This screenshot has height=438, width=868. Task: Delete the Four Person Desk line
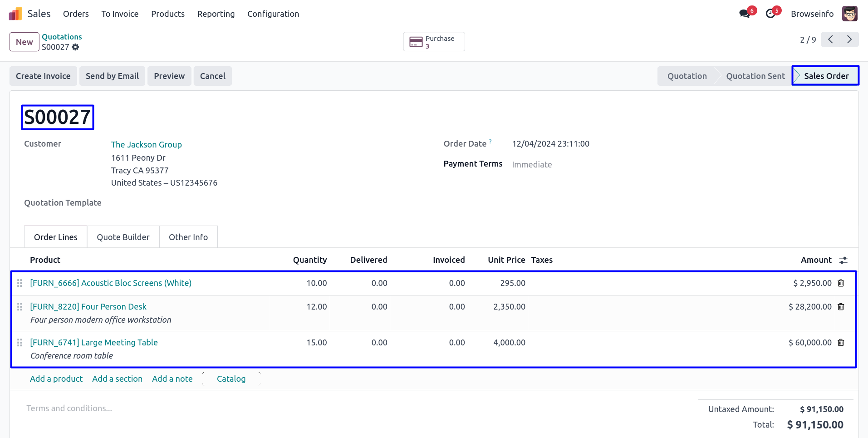click(840, 307)
